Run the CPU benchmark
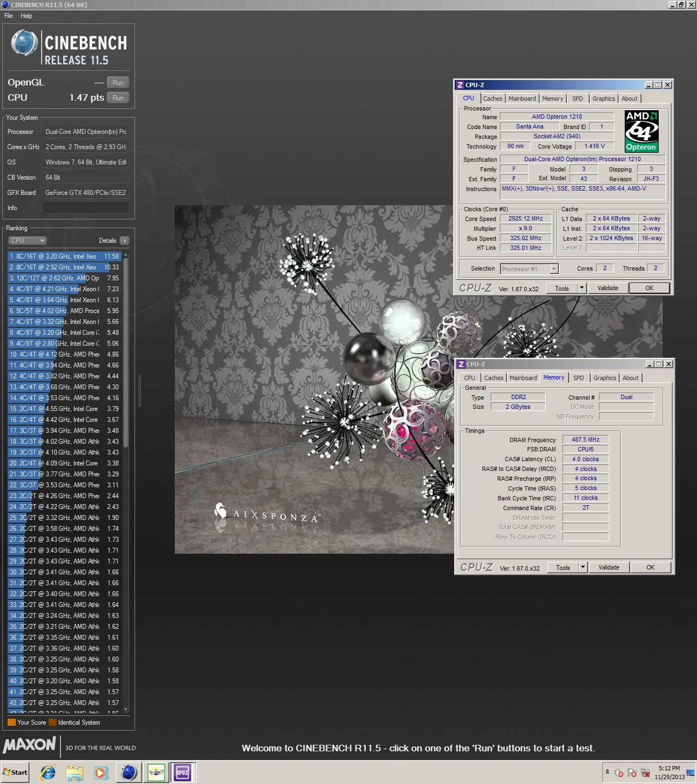 pos(118,98)
